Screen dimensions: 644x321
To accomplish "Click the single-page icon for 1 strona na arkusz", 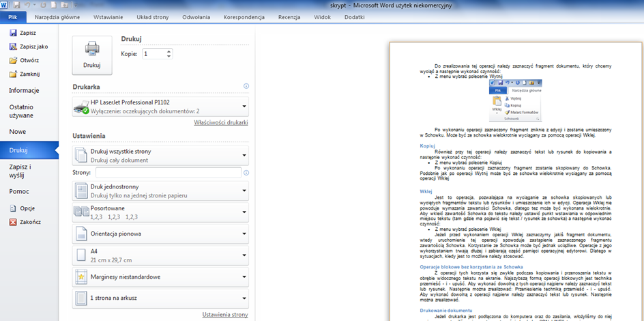I will pyautogui.click(x=80, y=298).
